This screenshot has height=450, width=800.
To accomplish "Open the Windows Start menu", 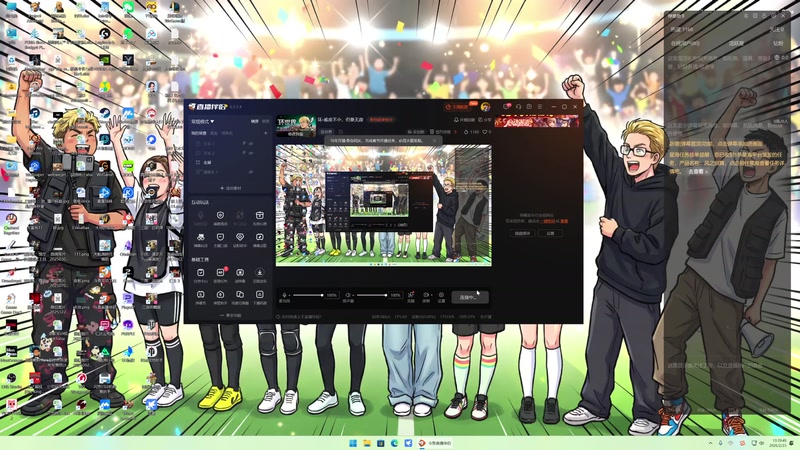I will pyautogui.click(x=353, y=443).
